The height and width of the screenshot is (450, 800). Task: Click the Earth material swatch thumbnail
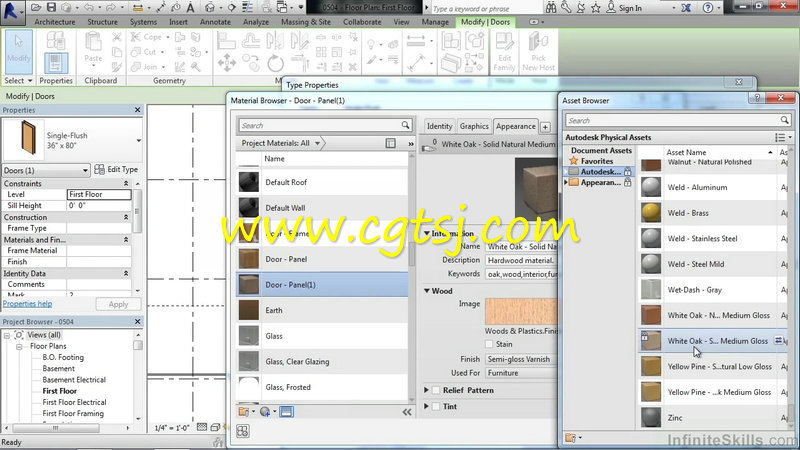pos(249,310)
